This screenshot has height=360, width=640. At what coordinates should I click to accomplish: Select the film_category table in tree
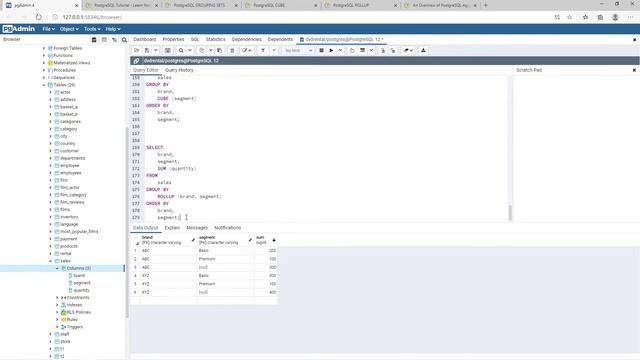pos(73,195)
